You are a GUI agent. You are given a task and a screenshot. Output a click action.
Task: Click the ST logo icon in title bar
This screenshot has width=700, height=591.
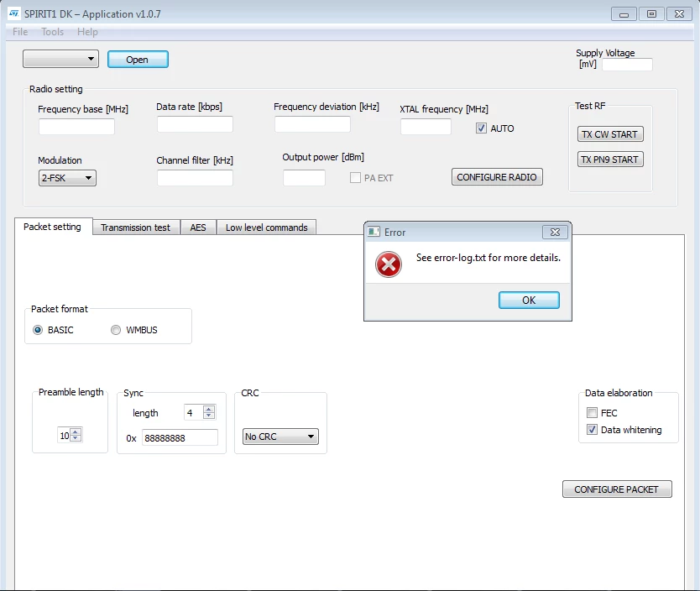[x=13, y=13]
